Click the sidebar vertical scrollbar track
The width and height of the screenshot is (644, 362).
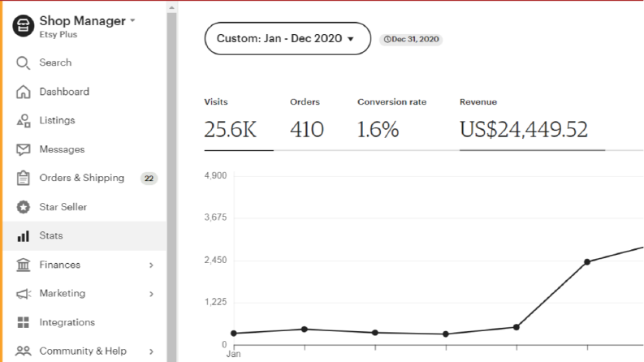point(171,187)
